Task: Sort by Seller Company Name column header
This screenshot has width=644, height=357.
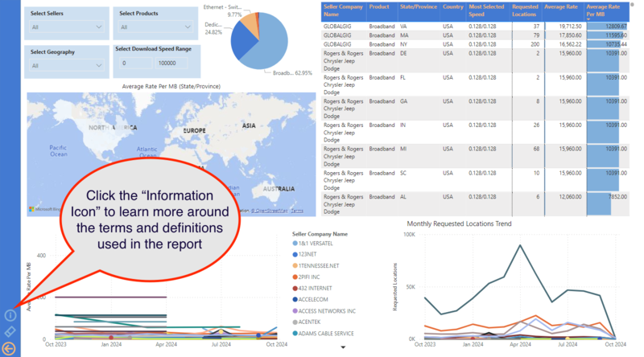Action: coord(341,10)
